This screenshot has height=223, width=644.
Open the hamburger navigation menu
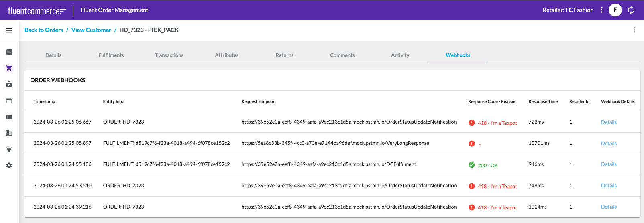9,30
